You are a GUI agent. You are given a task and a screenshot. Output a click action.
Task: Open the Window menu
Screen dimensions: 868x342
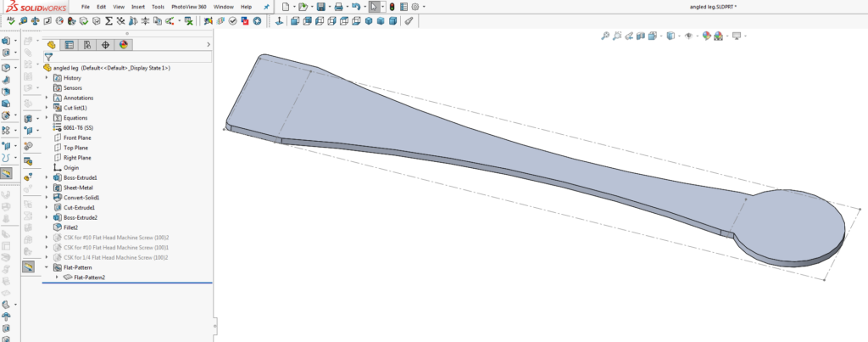click(x=223, y=7)
